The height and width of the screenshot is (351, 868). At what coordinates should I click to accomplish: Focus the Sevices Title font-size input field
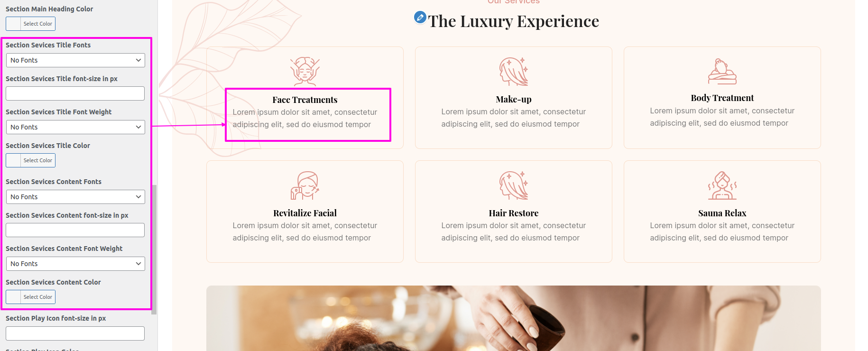(x=75, y=93)
